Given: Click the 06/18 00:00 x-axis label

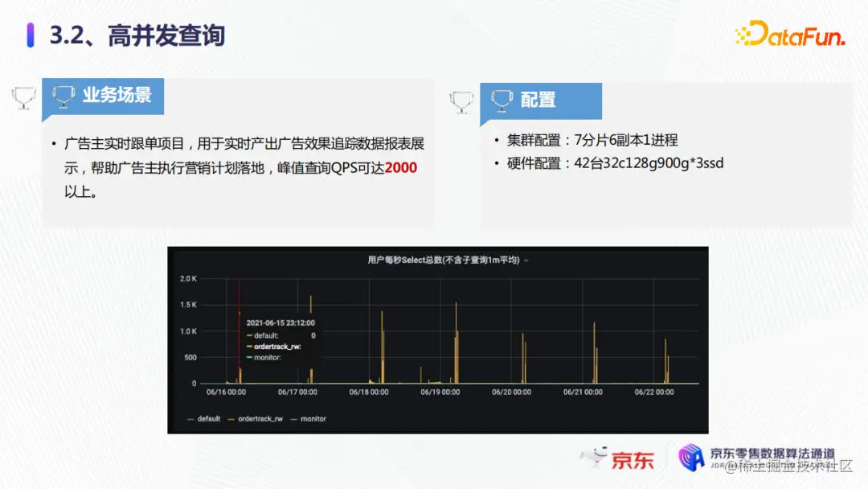Looking at the screenshot, I should [369, 392].
